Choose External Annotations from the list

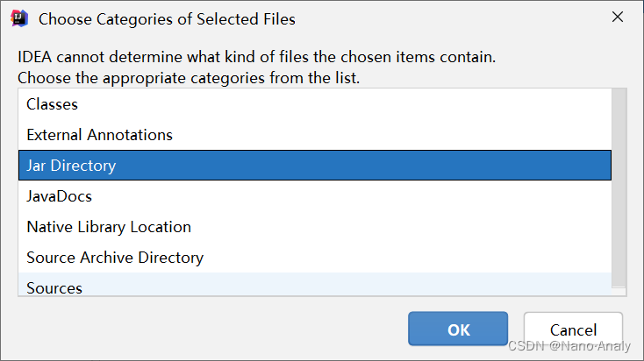click(99, 135)
